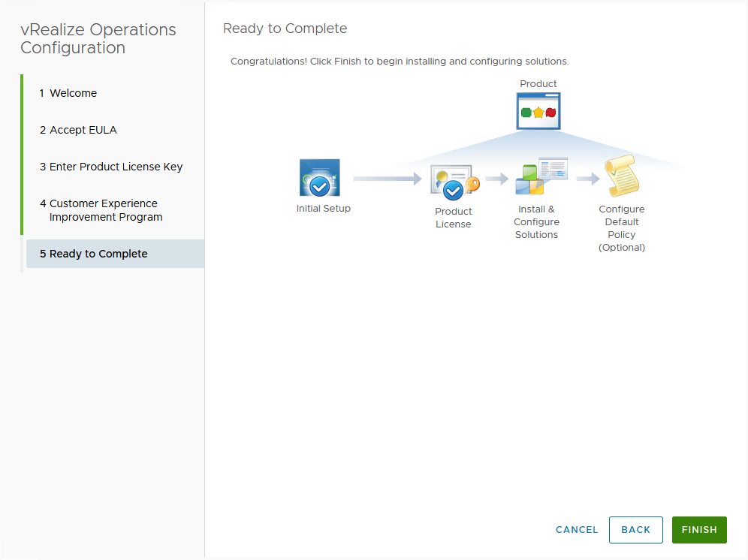The image size is (748, 560).
Task: Go to the Welcome step
Action: pyautogui.click(x=74, y=93)
